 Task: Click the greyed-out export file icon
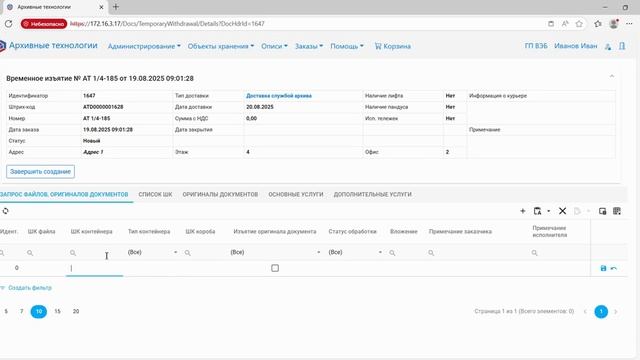pos(577,211)
